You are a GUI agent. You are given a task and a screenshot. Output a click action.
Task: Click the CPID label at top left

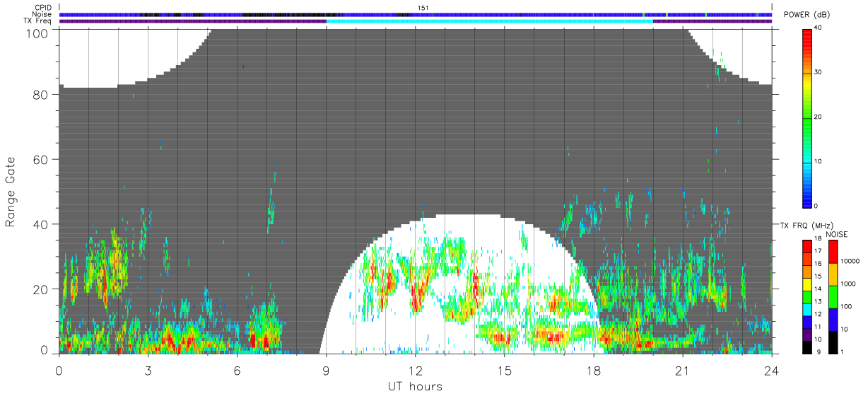(x=43, y=8)
